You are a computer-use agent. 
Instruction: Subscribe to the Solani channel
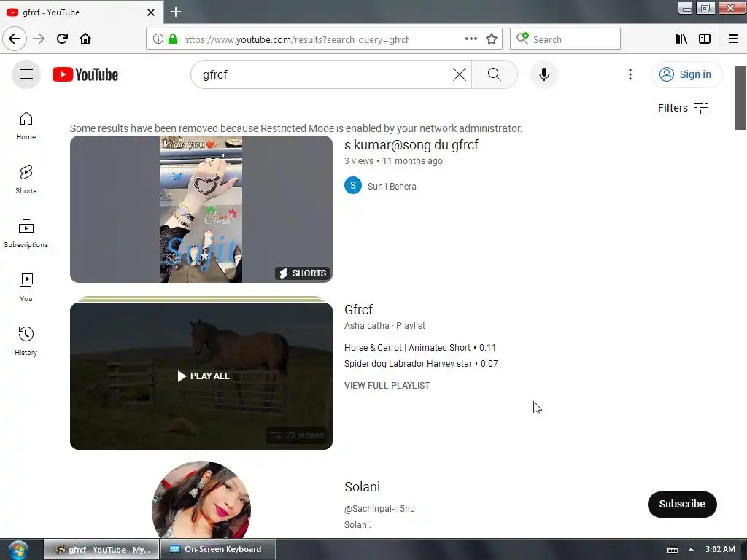682,504
